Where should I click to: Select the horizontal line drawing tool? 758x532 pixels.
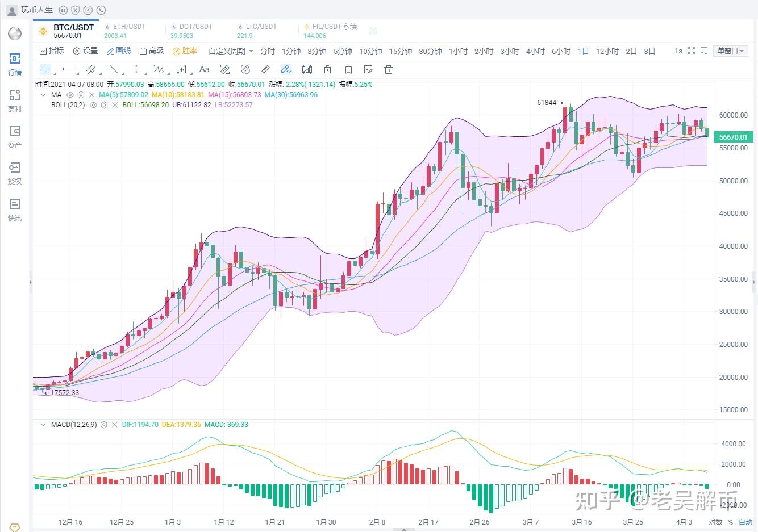[68, 69]
